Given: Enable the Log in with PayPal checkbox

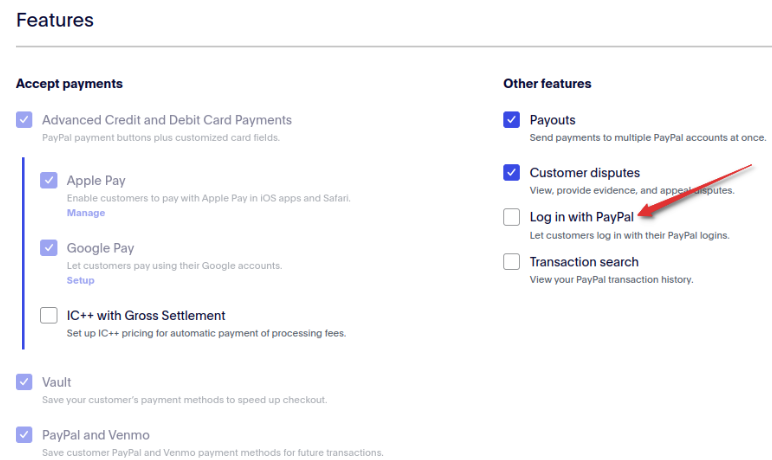Looking at the screenshot, I should pyautogui.click(x=512, y=217).
